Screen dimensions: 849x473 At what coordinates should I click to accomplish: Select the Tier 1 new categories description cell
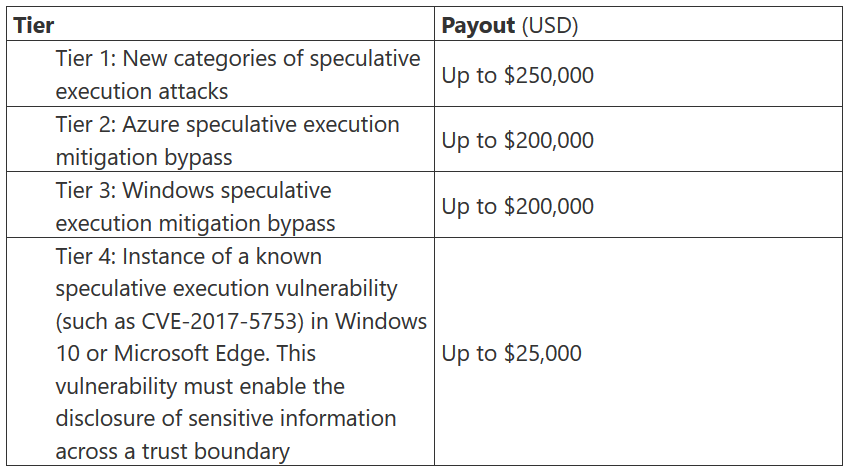pos(238,75)
